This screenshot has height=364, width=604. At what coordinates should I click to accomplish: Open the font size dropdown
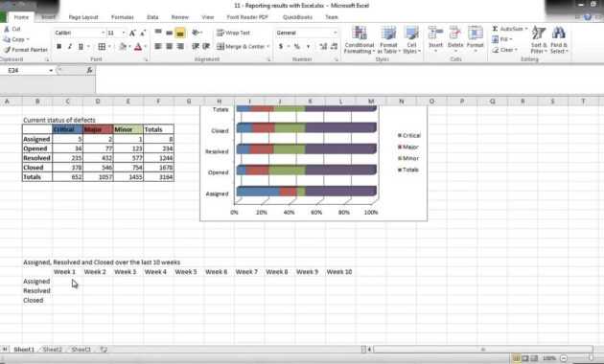[x=124, y=34]
